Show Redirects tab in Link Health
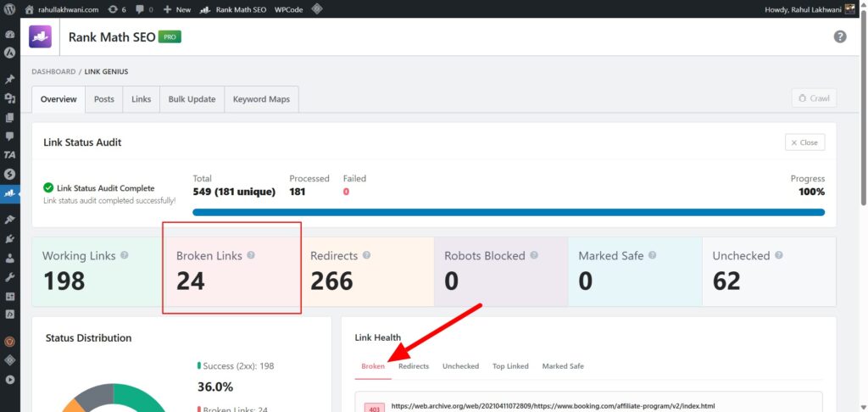Viewport: 868px width, 412px height. [x=414, y=366]
